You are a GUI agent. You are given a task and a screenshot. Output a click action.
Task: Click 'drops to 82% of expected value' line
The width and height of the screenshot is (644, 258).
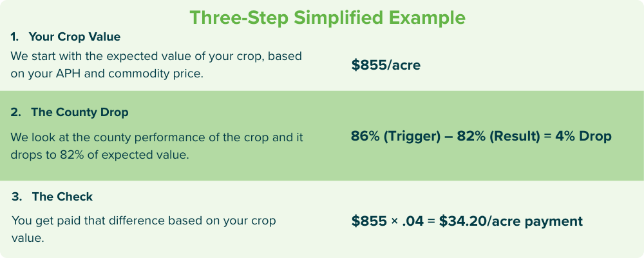coord(99,155)
